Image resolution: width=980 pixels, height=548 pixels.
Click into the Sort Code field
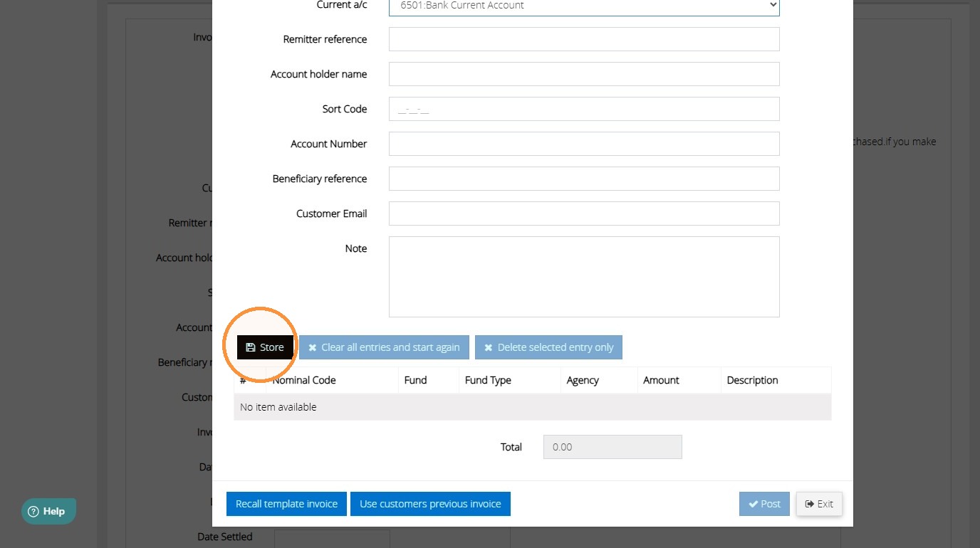(584, 109)
